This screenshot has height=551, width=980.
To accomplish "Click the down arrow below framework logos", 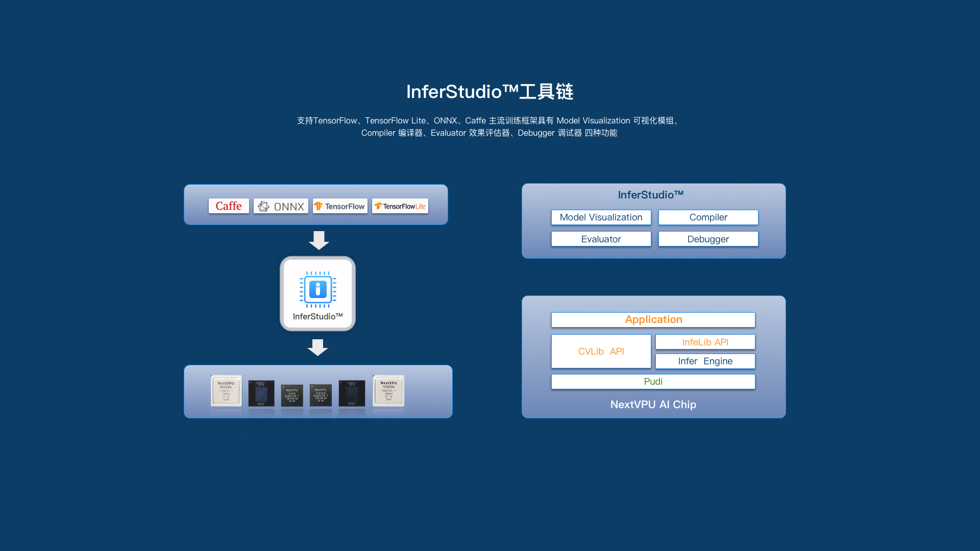I will point(319,240).
